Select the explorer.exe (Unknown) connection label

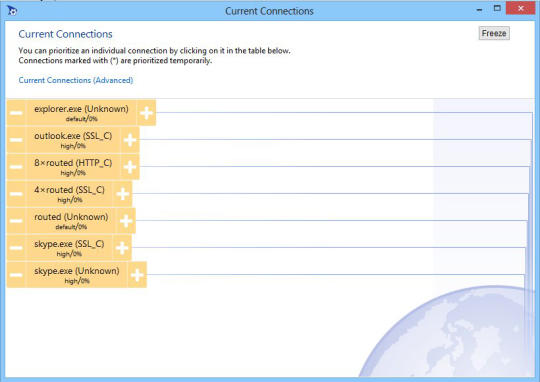tap(81, 113)
